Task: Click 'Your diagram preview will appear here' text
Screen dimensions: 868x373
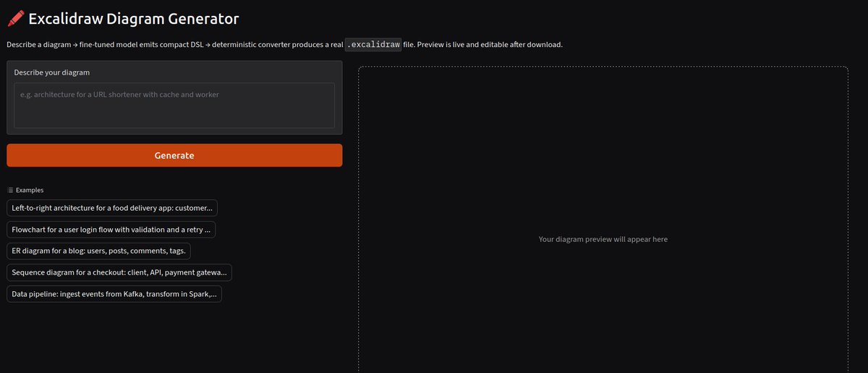Action: 603,239
